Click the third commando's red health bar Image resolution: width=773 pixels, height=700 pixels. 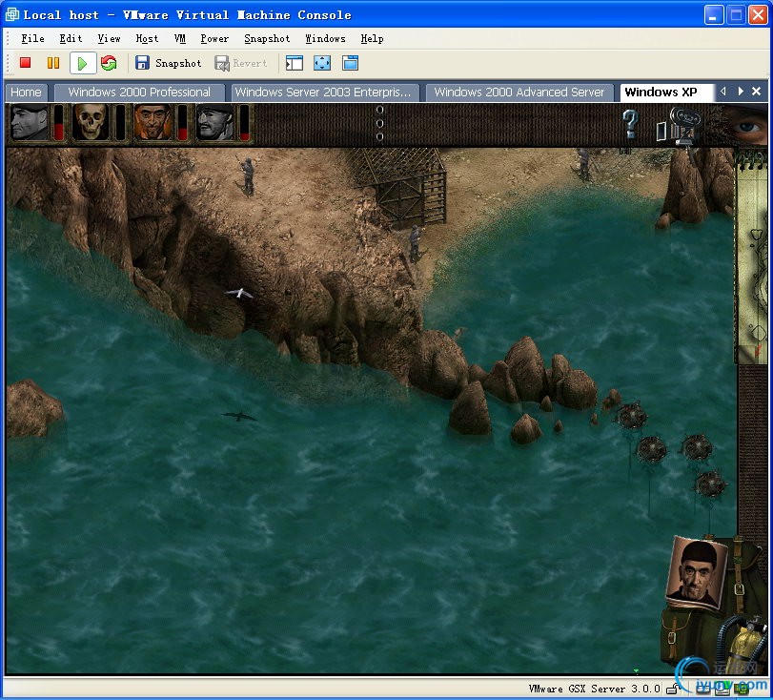coord(182,122)
